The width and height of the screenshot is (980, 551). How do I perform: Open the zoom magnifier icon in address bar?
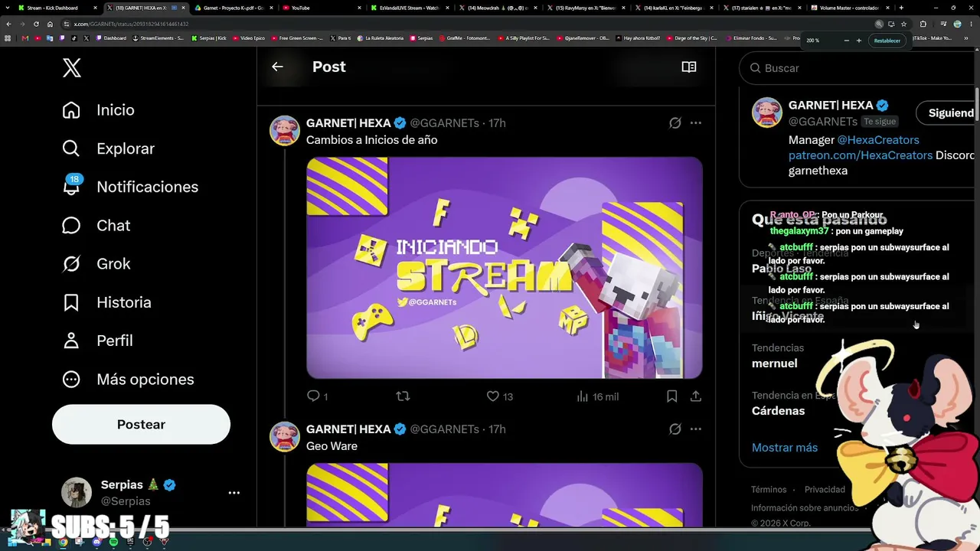[879, 24]
